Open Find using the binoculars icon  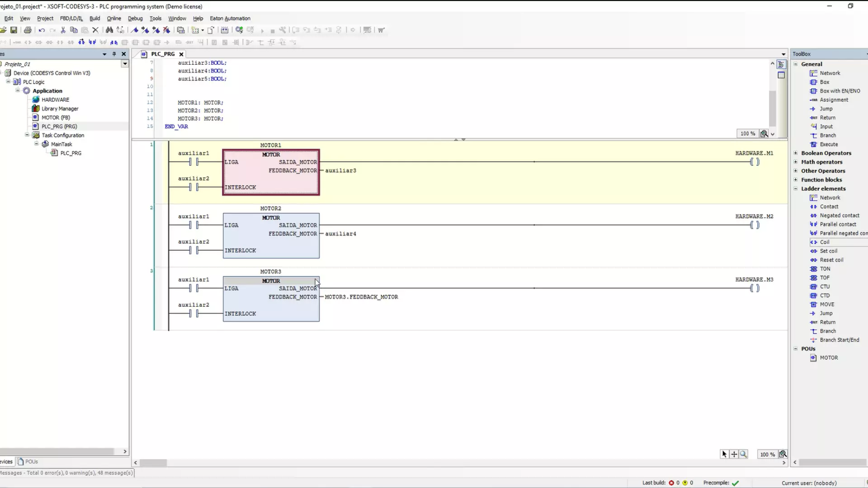(109, 30)
